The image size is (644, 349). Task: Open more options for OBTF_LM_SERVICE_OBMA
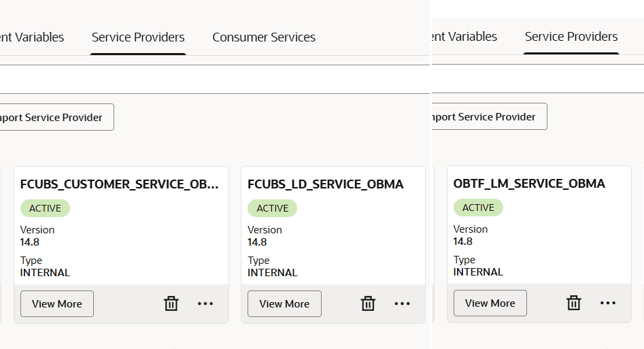click(608, 303)
